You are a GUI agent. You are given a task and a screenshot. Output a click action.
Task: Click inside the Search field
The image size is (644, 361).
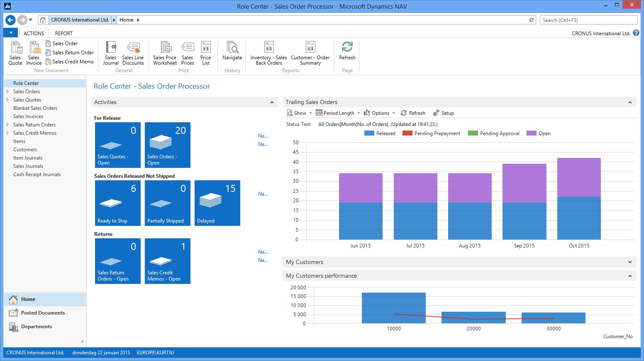(588, 19)
